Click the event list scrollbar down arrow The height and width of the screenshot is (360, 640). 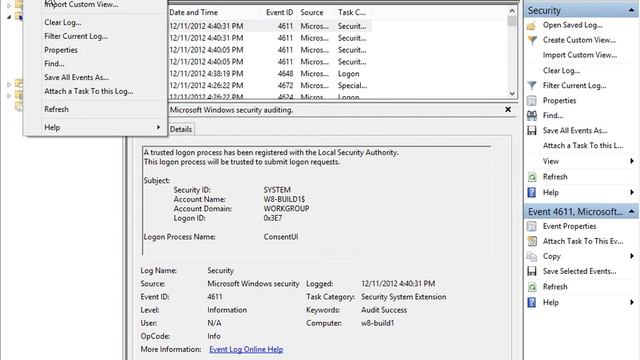512,93
